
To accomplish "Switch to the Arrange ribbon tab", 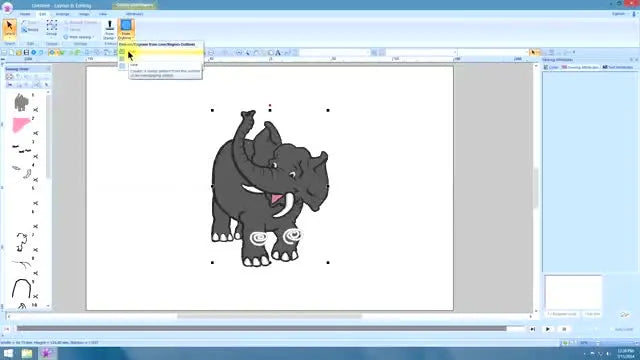I will pos(62,14).
